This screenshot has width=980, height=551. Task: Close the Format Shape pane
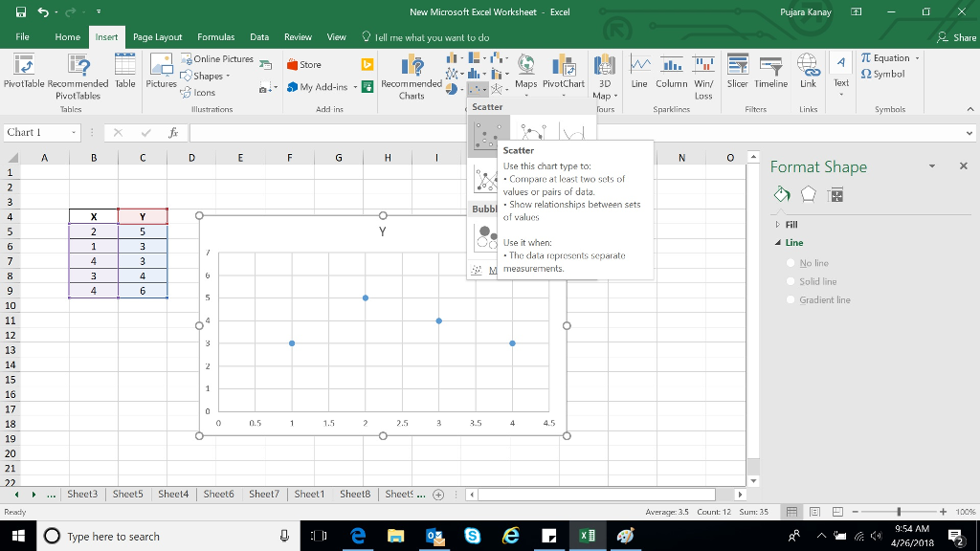[x=963, y=165]
